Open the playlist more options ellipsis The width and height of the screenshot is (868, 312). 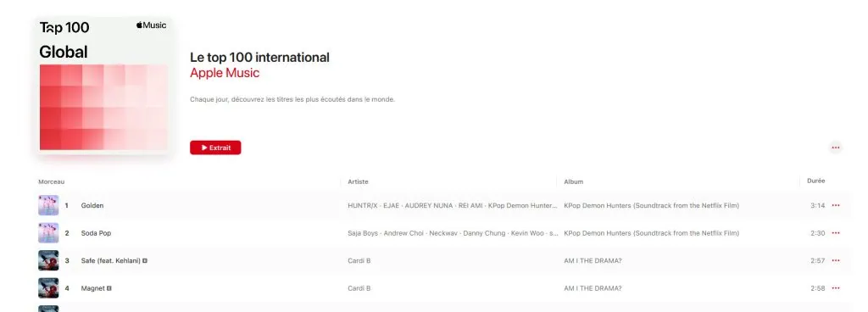835,148
